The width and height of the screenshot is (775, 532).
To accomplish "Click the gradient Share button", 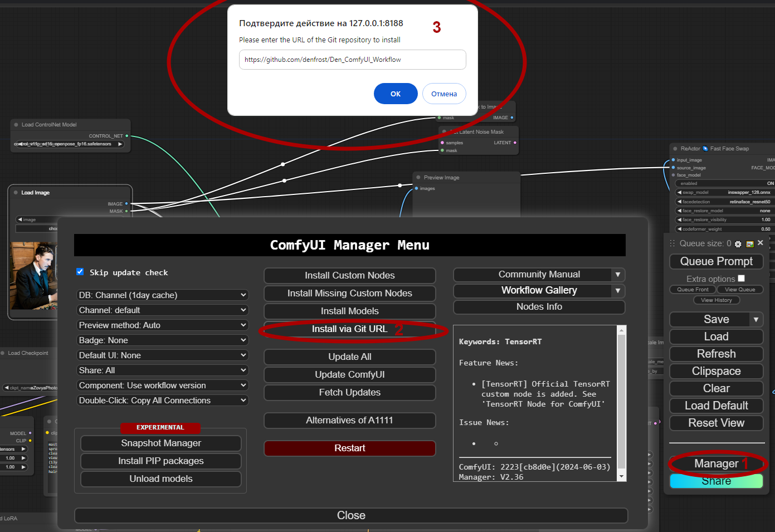I will pyautogui.click(x=716, y=481).
